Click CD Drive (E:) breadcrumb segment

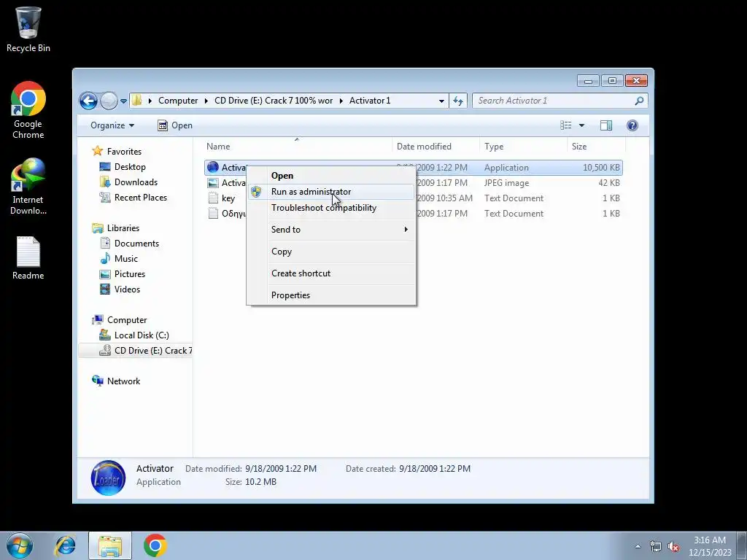coord(274,101)
